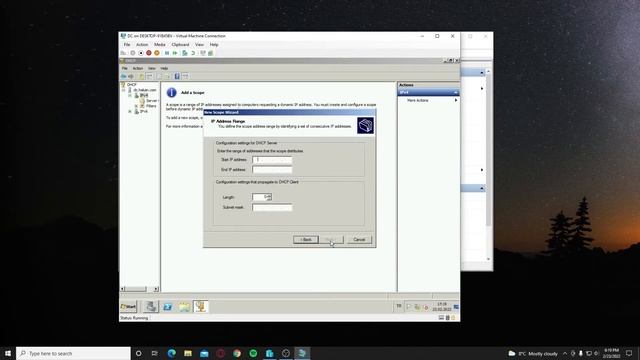Click the guest Start button
The width and height of the screenshot is (640, 360).
pos(129,307)
